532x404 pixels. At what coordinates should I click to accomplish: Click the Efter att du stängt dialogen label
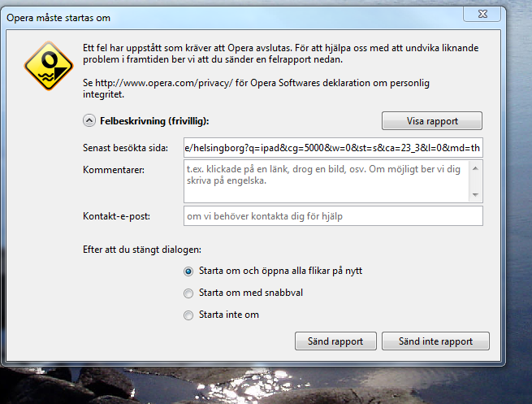pos(142,250)
